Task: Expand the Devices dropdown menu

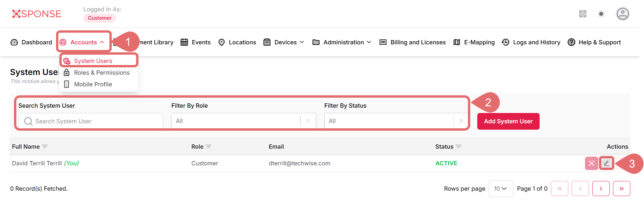Action: (x=284, y=42)
